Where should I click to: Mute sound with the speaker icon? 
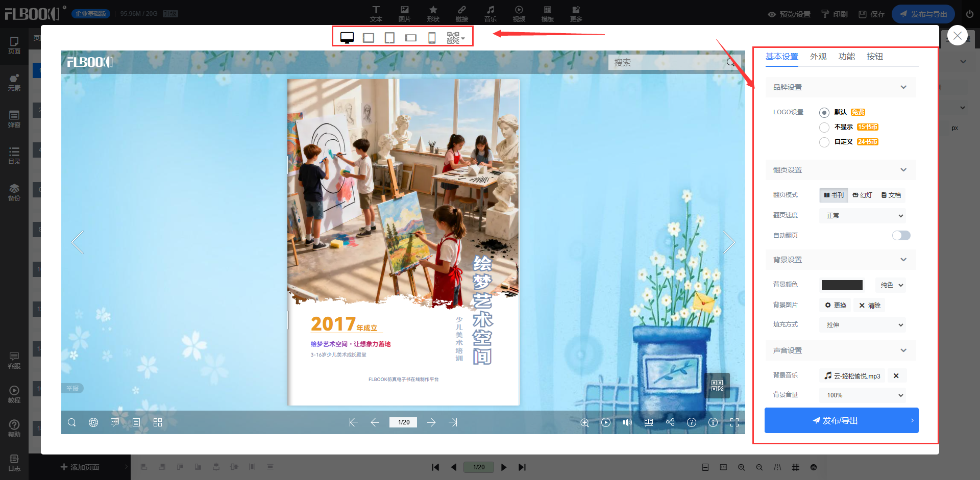tap(627, 422)
